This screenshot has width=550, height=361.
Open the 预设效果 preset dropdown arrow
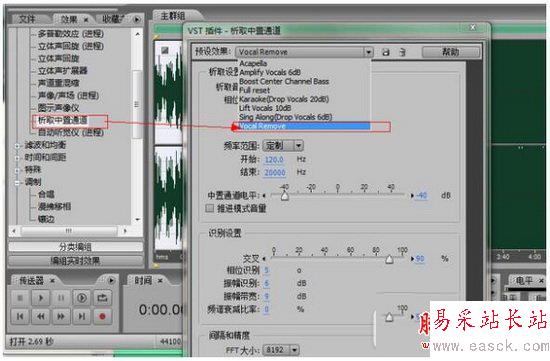(368, 52)
